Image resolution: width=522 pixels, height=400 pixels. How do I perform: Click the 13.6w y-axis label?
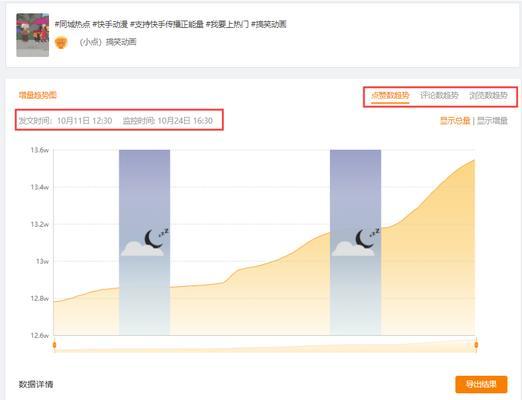pos(40,150)
